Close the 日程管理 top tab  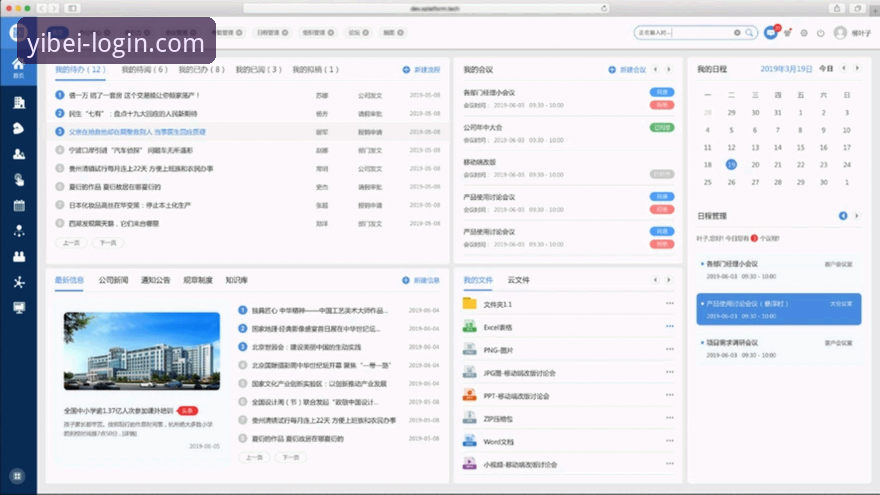click(x=285, y=33)
